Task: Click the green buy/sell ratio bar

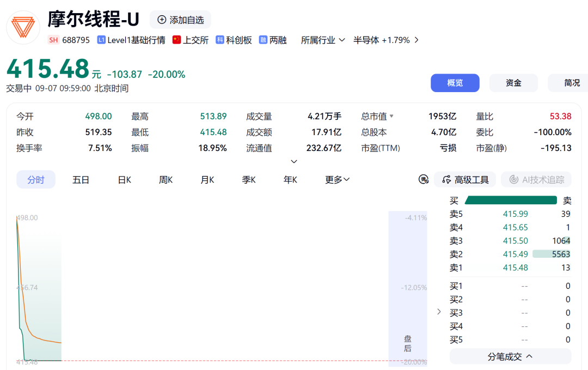Action: tap(511, 200)
